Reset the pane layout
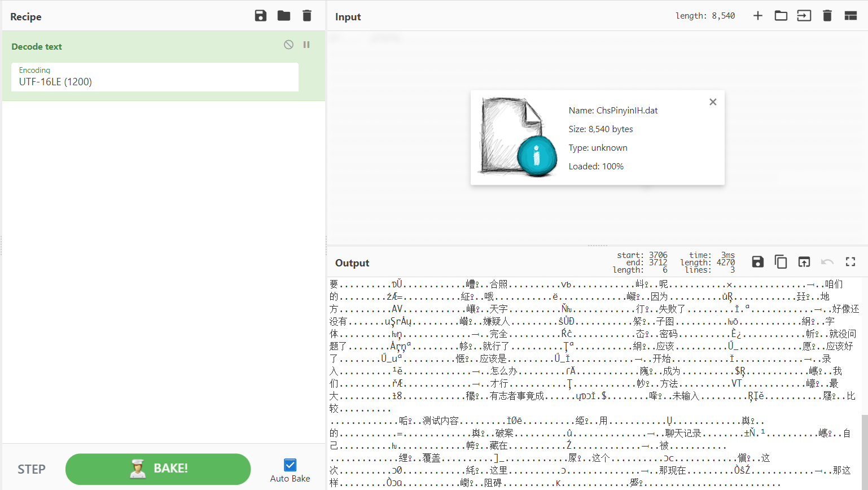 point(851,16)
